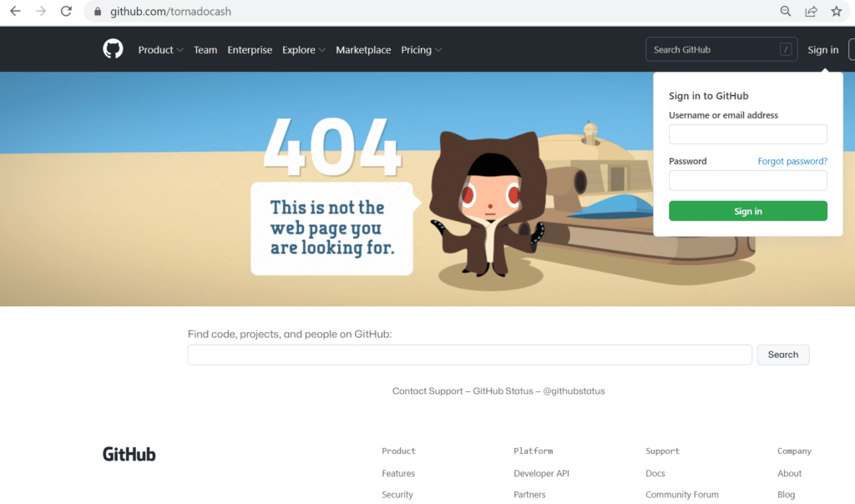Expand the Pricing dropdown menu
This screenshot has width=855, height=504.
click(421, 49)
